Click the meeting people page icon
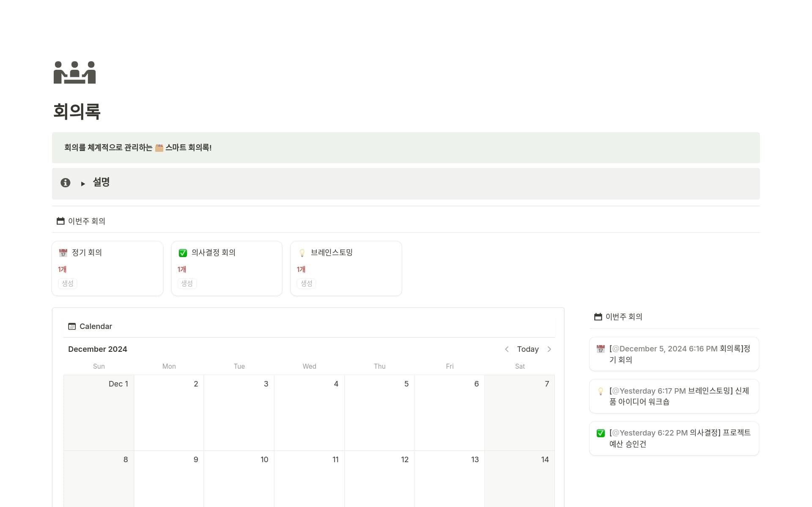This screenshot has width=812, height=507. pos(74,72)
